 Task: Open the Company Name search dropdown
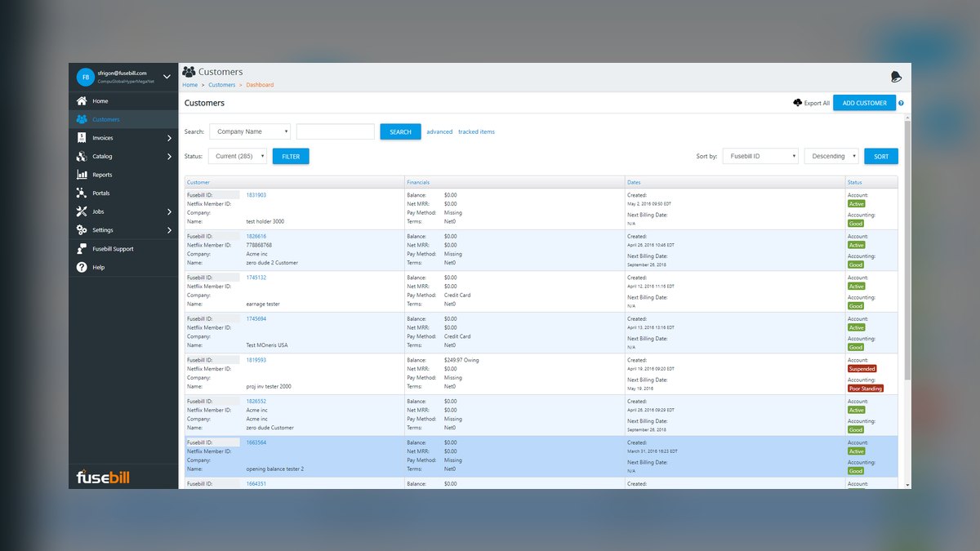click(x=250, y=131)
